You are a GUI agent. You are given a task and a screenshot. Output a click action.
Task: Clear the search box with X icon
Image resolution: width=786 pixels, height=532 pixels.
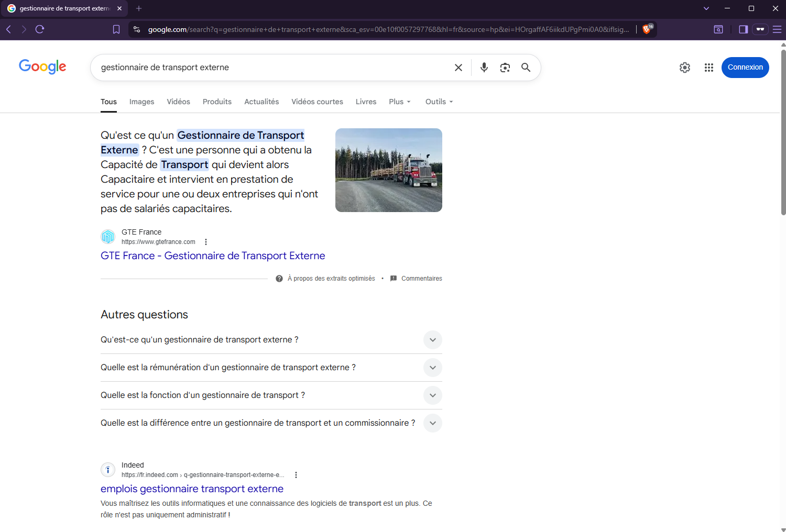458,68
